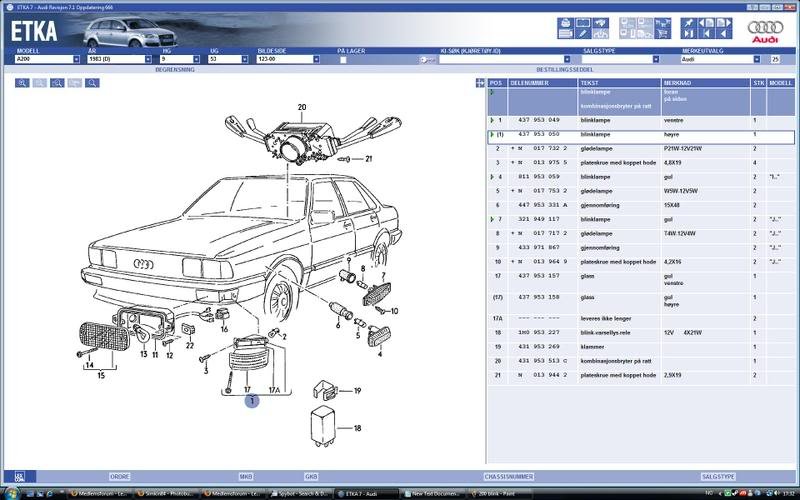The width and height of the screenshot is (800, 500).
Task: Click the first zoom magnifier icon above diagram
Action: pyautogui.click(x=22, y=83)
